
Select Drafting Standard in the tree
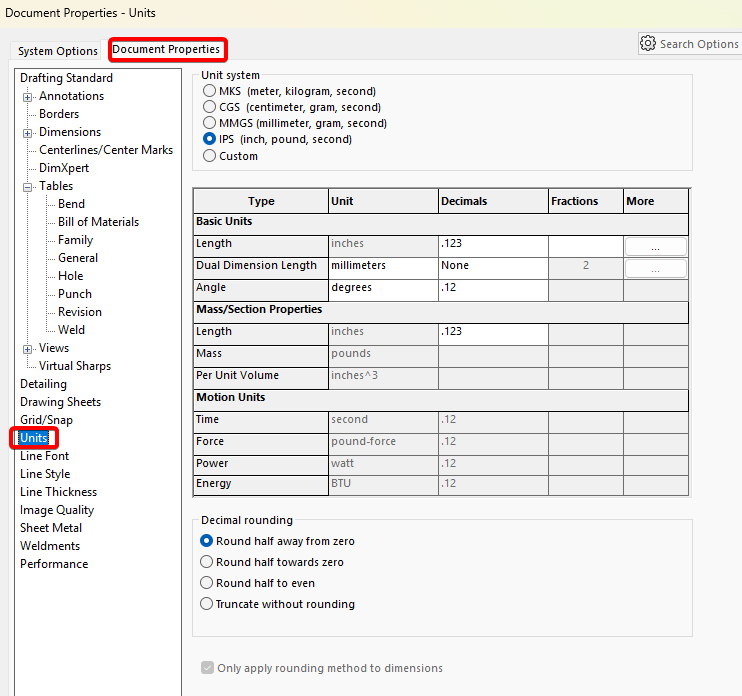pyautogui.click(x=66, y=78)
